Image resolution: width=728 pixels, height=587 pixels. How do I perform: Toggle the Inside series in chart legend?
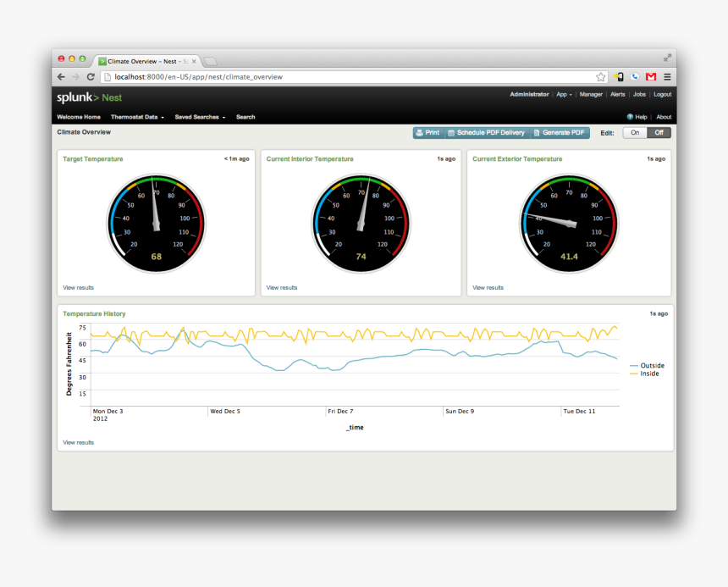tap(644, 374)
